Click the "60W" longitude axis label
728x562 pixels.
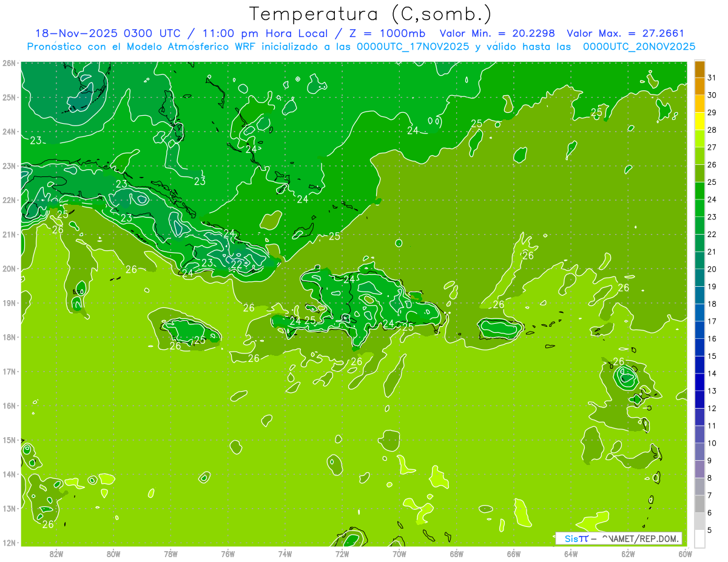click(685, 554)
